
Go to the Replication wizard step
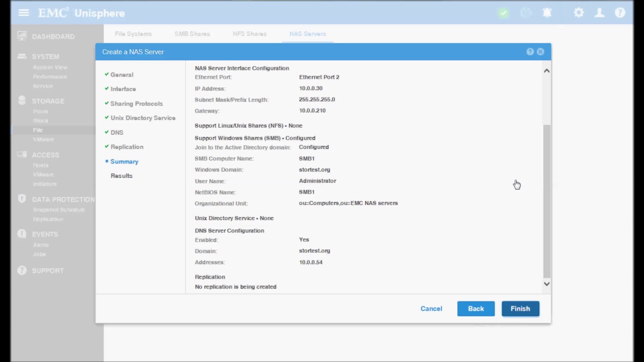click(127, 147)
